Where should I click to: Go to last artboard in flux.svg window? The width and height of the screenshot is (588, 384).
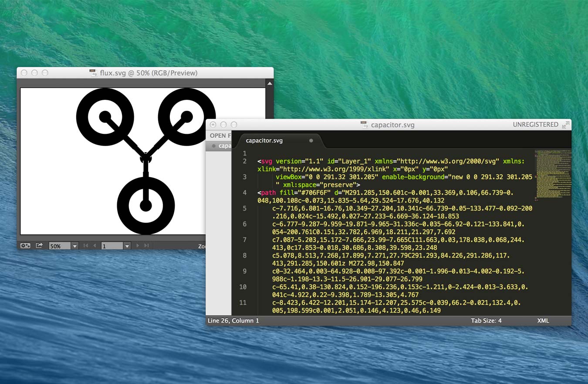click(147, 246)
